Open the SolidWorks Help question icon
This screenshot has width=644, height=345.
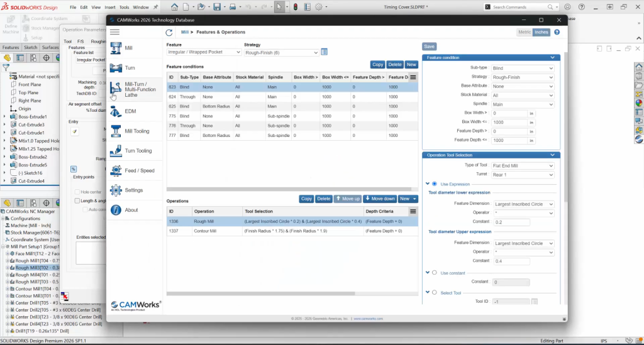(582, 7)
